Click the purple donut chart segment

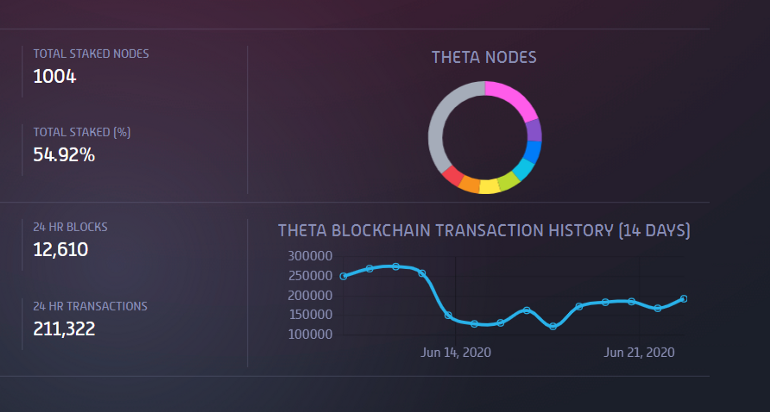534,130
